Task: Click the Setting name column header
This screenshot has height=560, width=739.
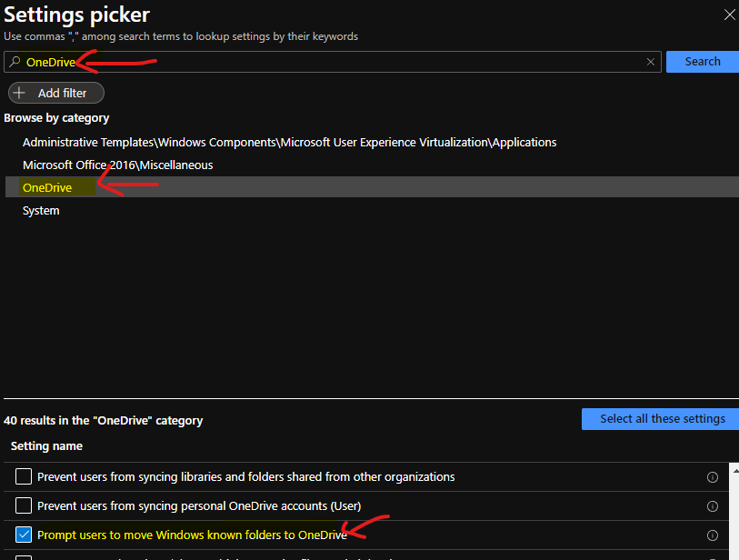Action: [x=46, y=446]
